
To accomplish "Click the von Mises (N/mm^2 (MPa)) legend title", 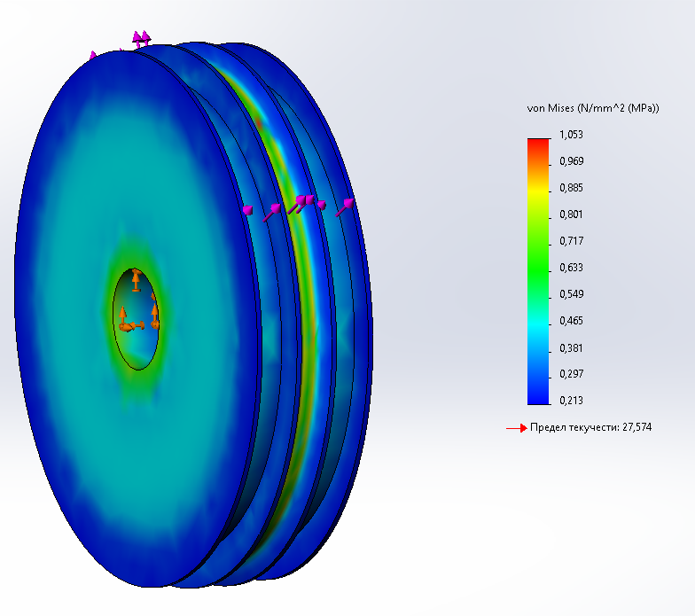I will pos(592,108).
